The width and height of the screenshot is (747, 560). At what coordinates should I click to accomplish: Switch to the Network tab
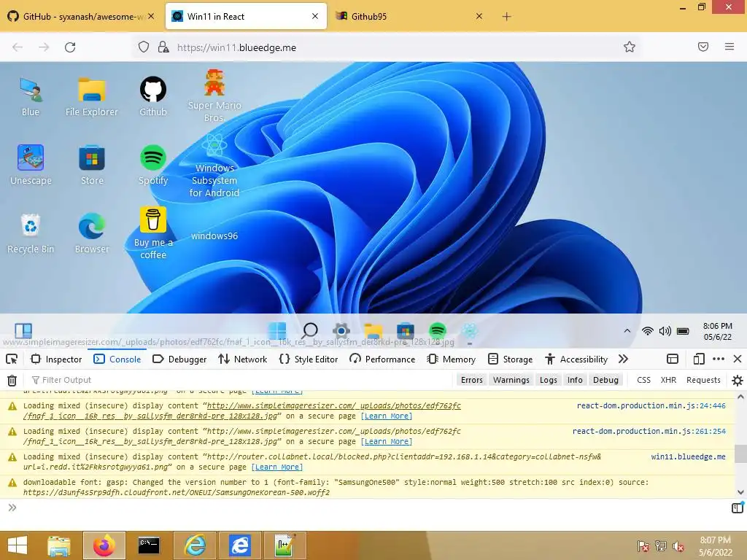pos(242,359)
